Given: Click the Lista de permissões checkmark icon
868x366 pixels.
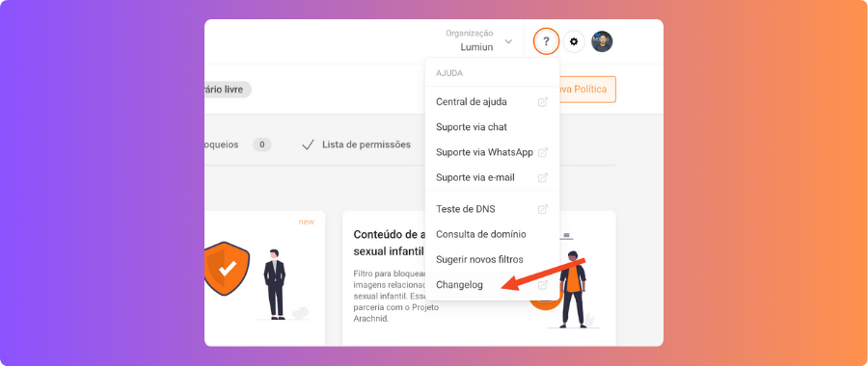Looking at the screenshot, I should [x=308, y=144].
